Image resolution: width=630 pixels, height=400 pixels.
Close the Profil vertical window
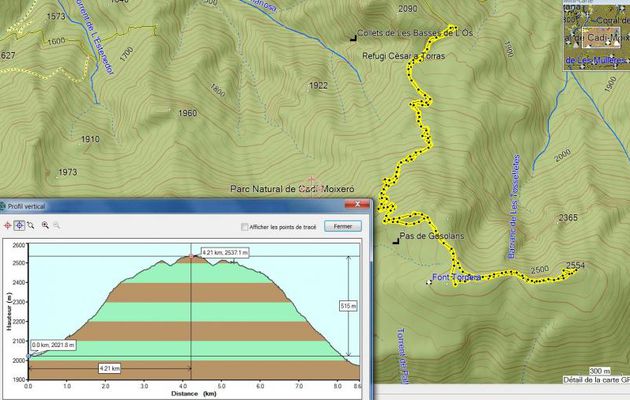pos(357,204)
